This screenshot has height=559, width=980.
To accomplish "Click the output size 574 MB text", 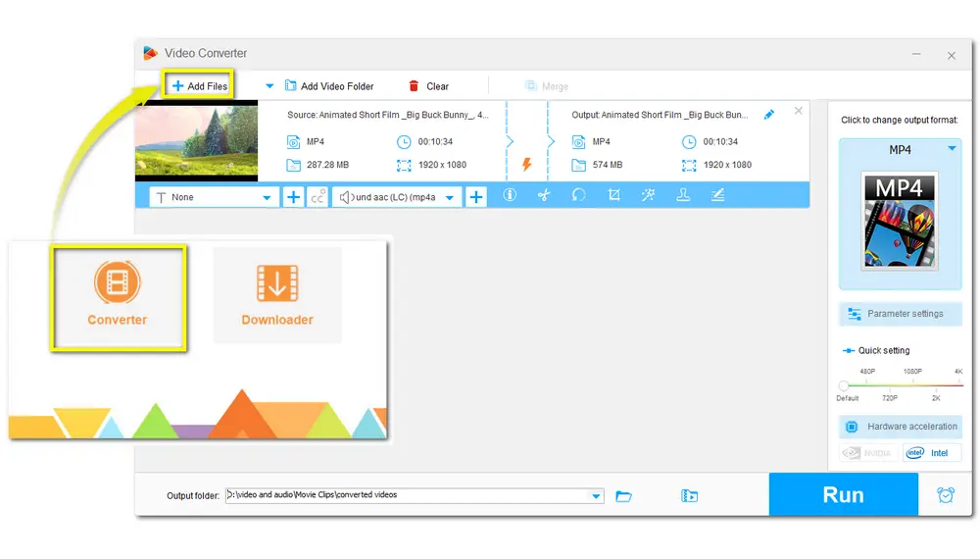I will tap(608, 165).
